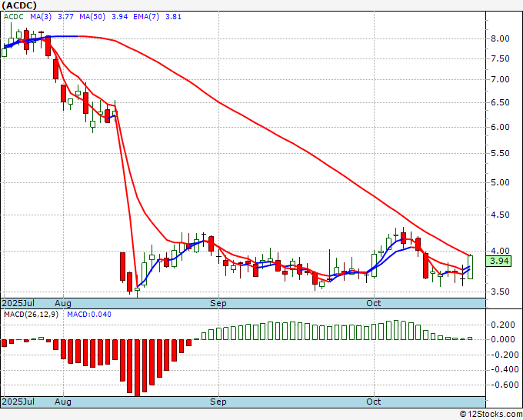
Task: Click the 8.00 price axis label
Action: click(x=500, y=38)
